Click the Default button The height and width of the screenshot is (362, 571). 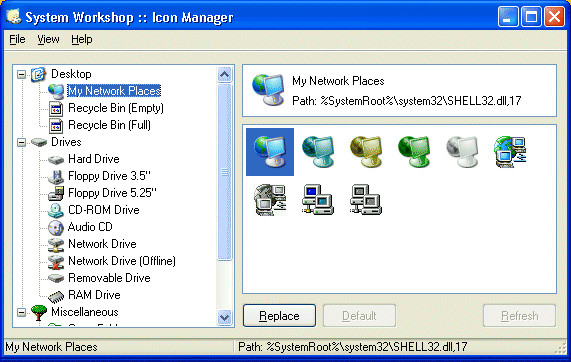pyautogui.click(x=359, y=316)
